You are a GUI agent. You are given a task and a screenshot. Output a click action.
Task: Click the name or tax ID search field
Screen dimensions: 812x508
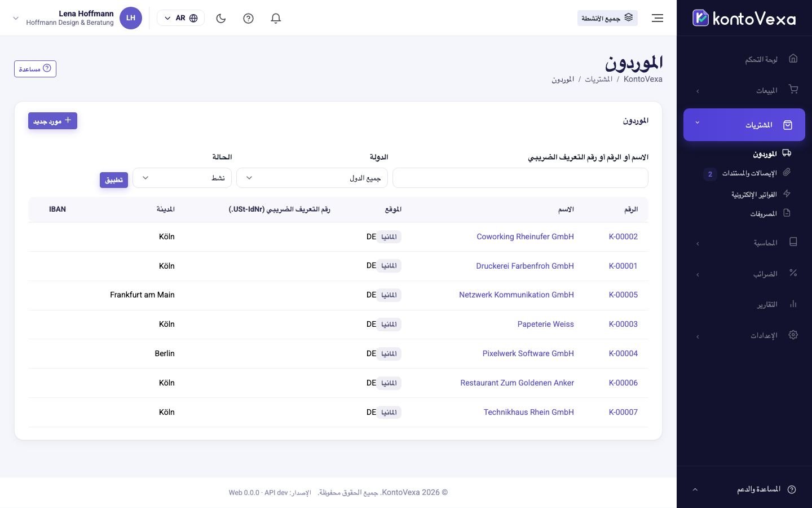[x=520, y=178]
